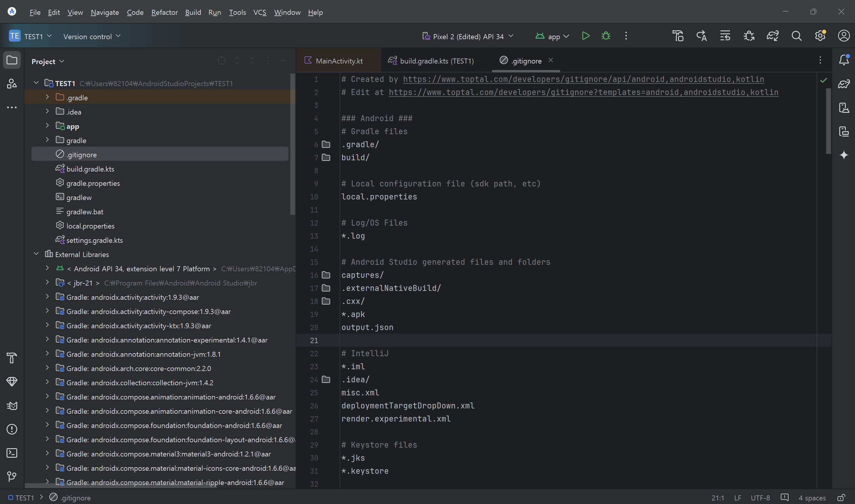Collapse the External Libraries node
The image size is (855, 504).
(x=36, y=254)
